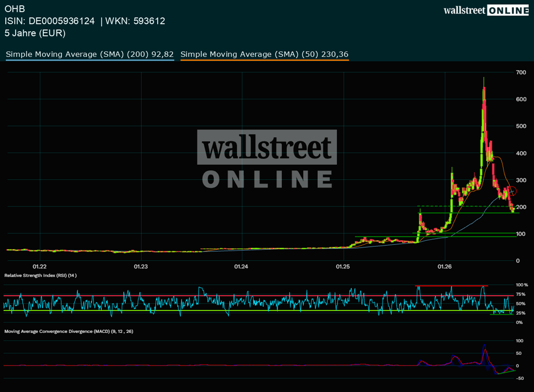The height and width of the screenshot is (392, 534).
Task: Click the ISIN DE0005936124 text
Action: 50,21
